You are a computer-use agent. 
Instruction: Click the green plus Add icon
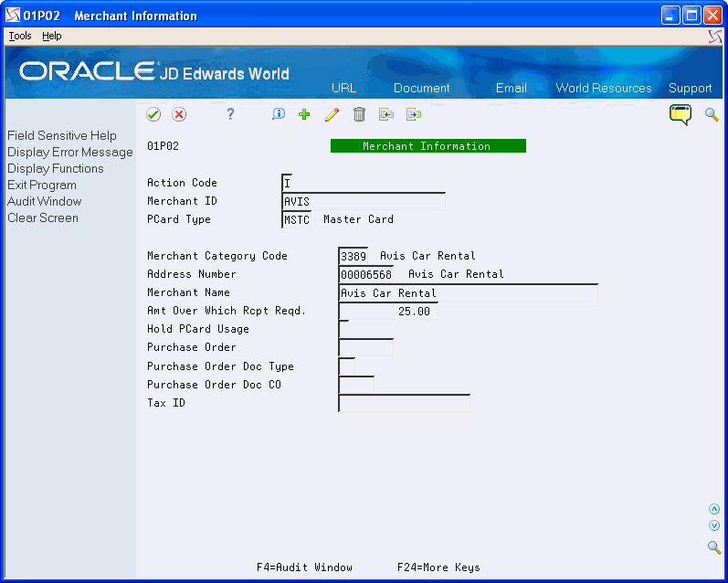pos(304,114)
